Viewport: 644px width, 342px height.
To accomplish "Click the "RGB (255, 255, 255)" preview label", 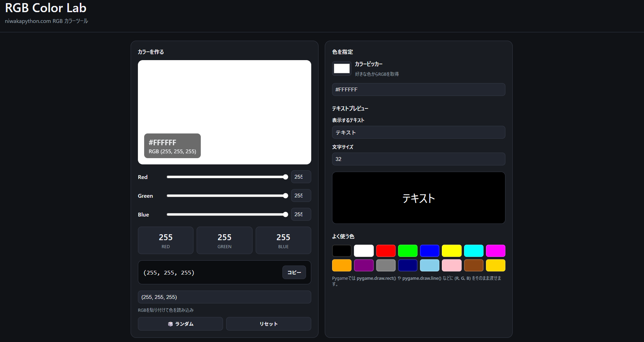I will point(172,152).
